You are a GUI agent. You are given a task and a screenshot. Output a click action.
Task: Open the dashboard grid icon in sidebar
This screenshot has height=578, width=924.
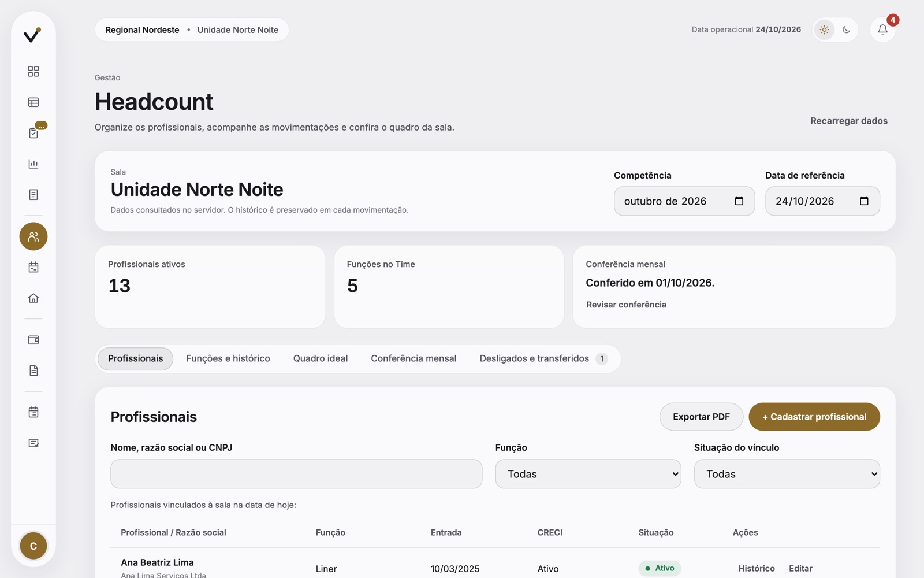33,71
